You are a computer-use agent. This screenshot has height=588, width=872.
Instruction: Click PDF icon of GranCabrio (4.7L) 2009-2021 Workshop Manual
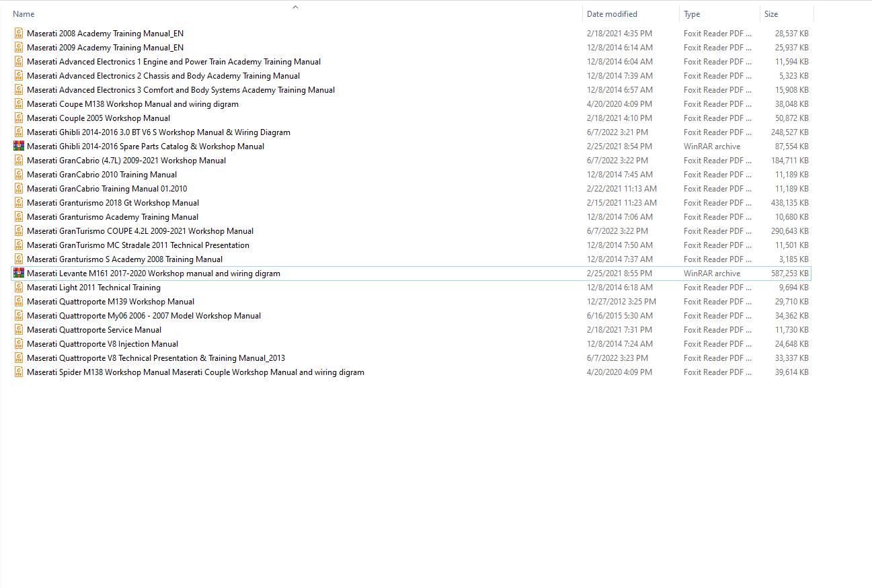pyautogui.click(x=19, y=160)
